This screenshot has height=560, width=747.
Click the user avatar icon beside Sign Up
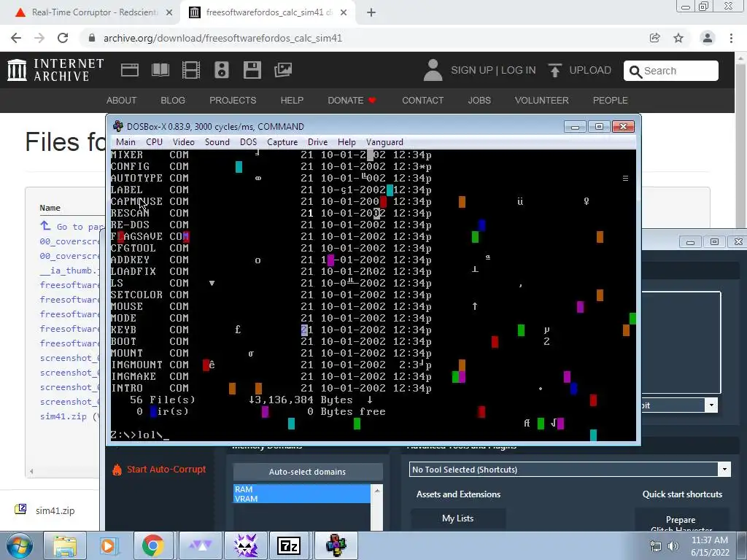tap(433, 70)
